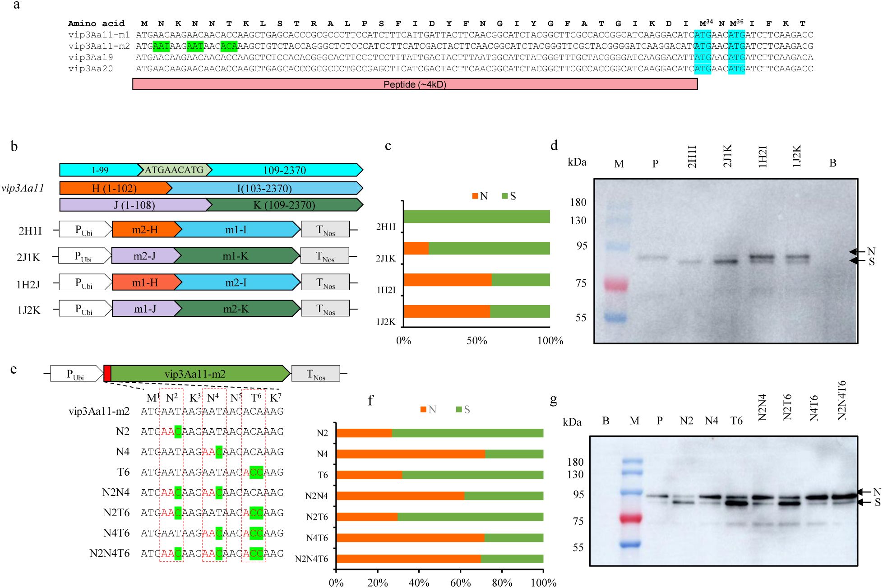This screenshot has height=588, width=883.
Task: Click the M36 amino acid label
Action: tap(736, 23)
